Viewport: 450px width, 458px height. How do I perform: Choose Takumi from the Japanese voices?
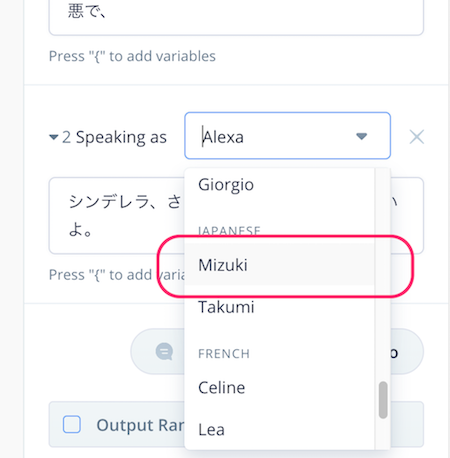pyautogui.click(x=279, y=307)
